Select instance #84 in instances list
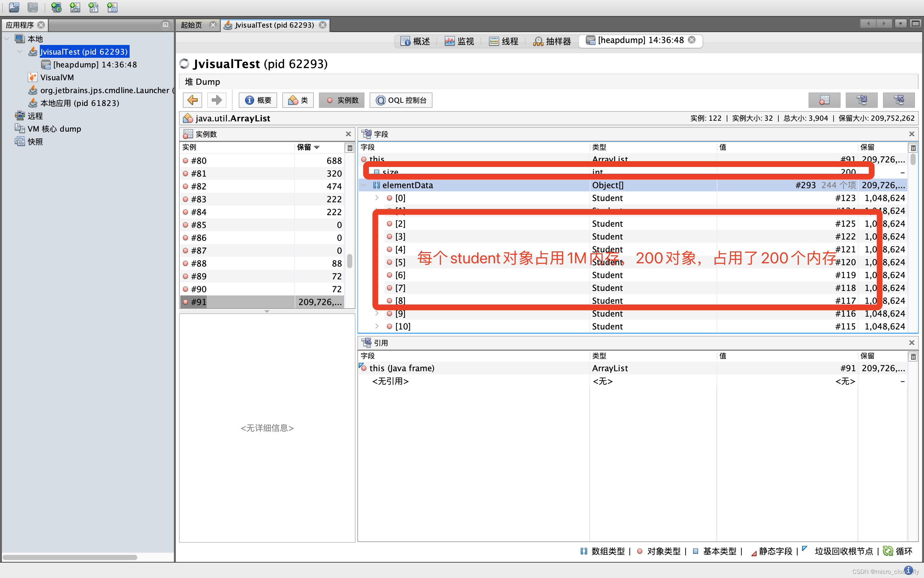Screen dimensions: 924x578 coord(262,212)
